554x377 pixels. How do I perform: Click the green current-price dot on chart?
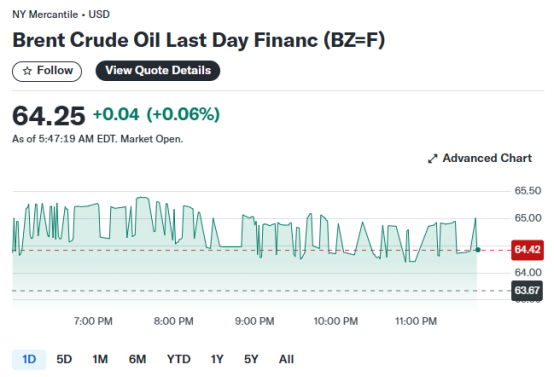478,250
